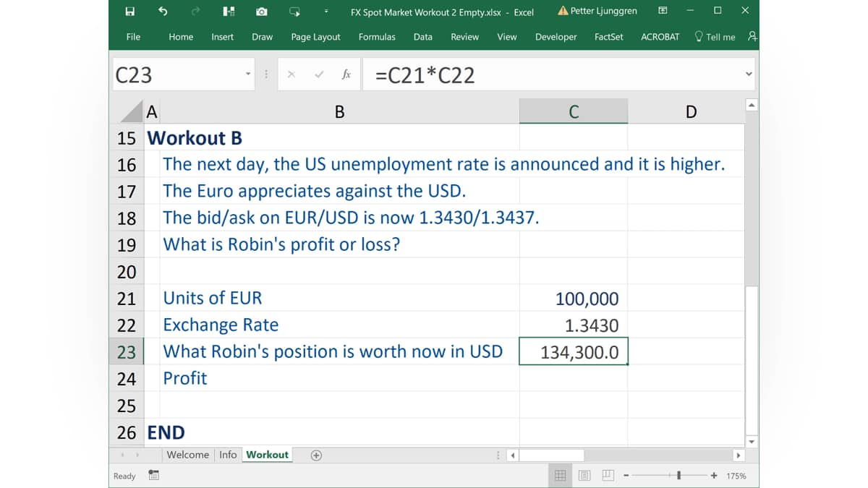Image resolution: width=868 pixels, height=488 pixels.
Task: Undo the last action
Action: [163, 12]
